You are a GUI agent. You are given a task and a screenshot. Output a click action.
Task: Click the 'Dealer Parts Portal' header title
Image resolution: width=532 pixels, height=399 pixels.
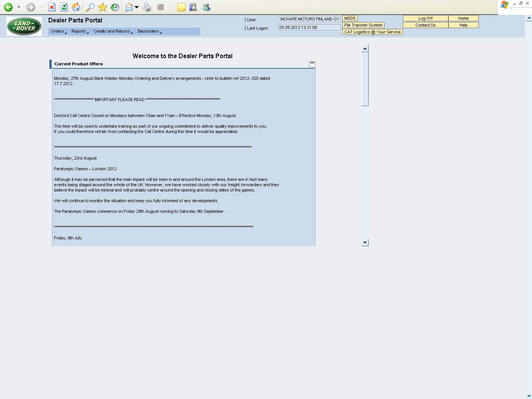tap(75, 20)
